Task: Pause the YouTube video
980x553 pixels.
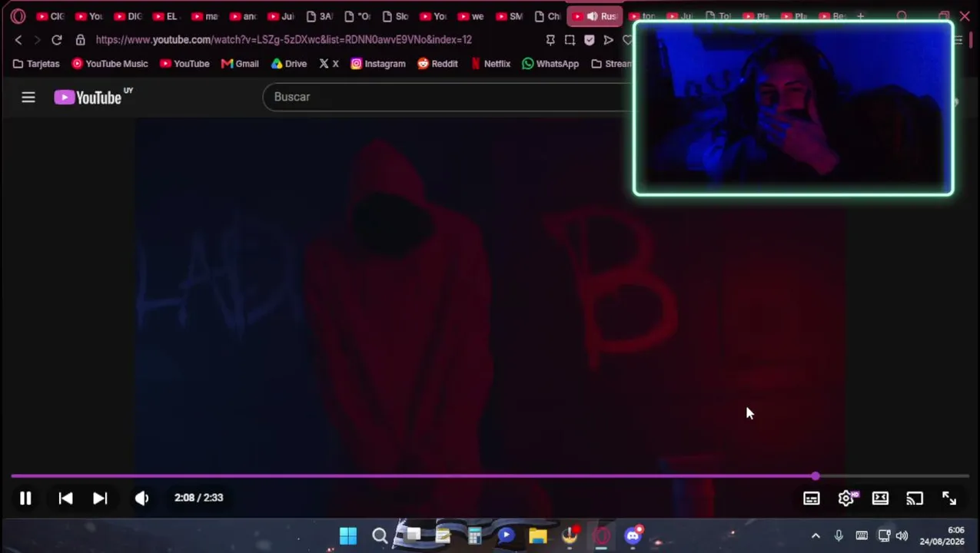Action: tap(25, 498)
